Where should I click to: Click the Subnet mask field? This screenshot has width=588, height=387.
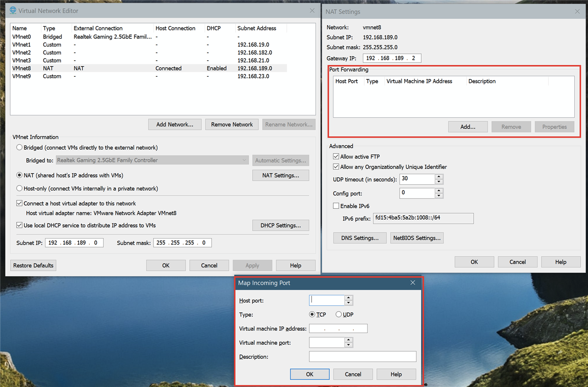pyautogui.click(x=183, y=243)
